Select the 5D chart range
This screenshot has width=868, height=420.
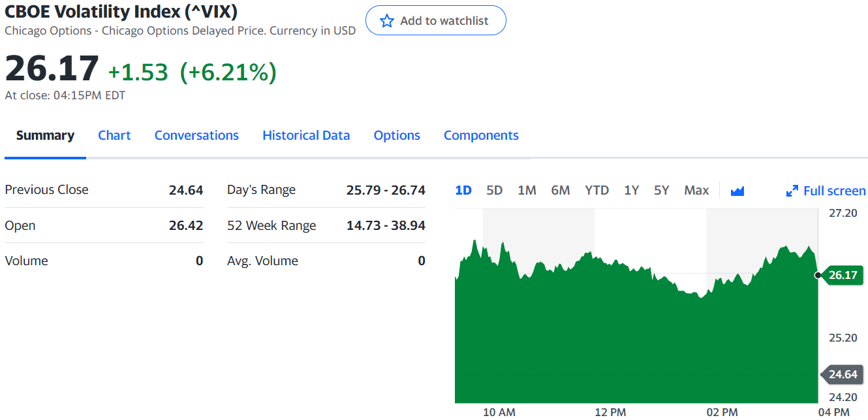click(x=495, y=190)
